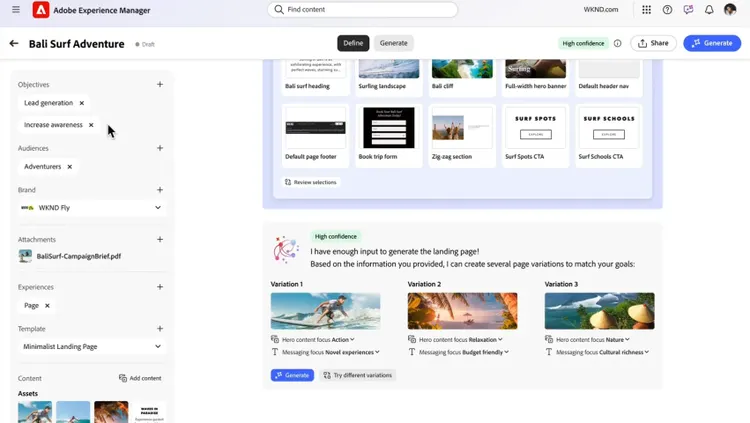
Task: Click Generate below the variations
Action: 292,375
